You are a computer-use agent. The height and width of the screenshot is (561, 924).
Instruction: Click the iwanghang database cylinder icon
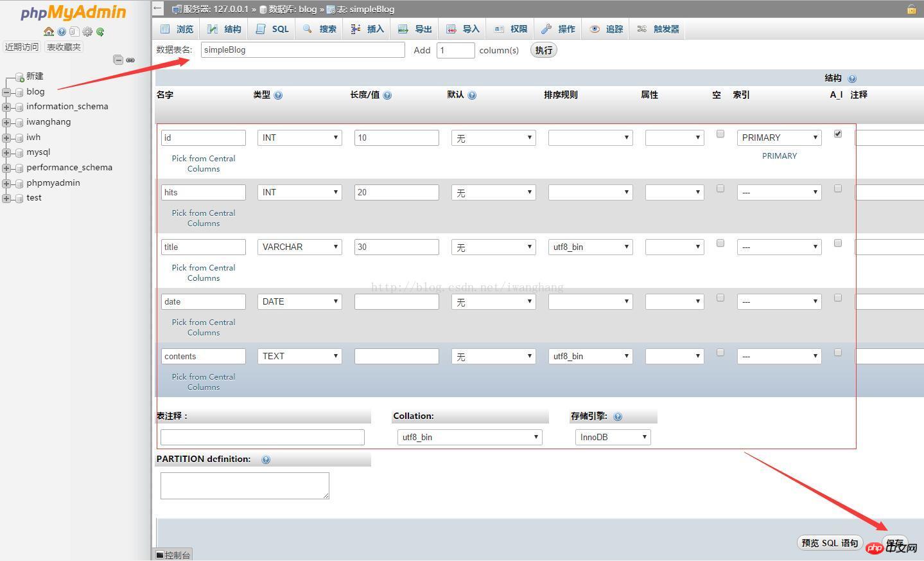19,122
